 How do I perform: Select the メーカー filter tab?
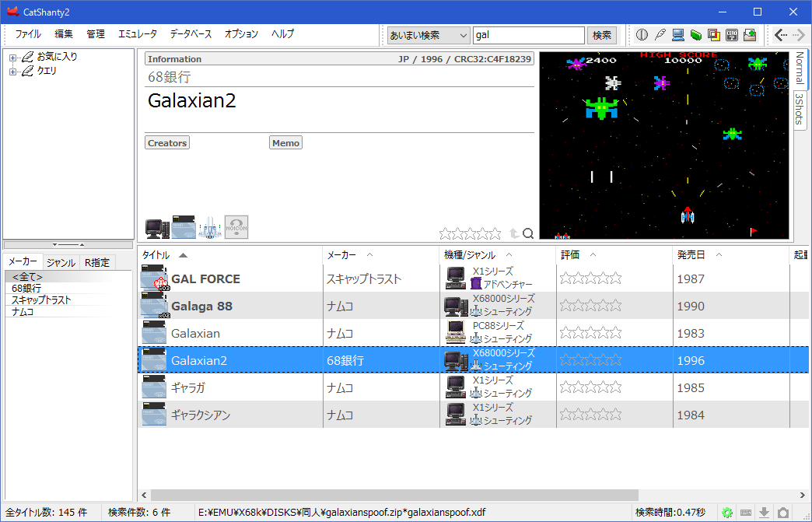23,261
